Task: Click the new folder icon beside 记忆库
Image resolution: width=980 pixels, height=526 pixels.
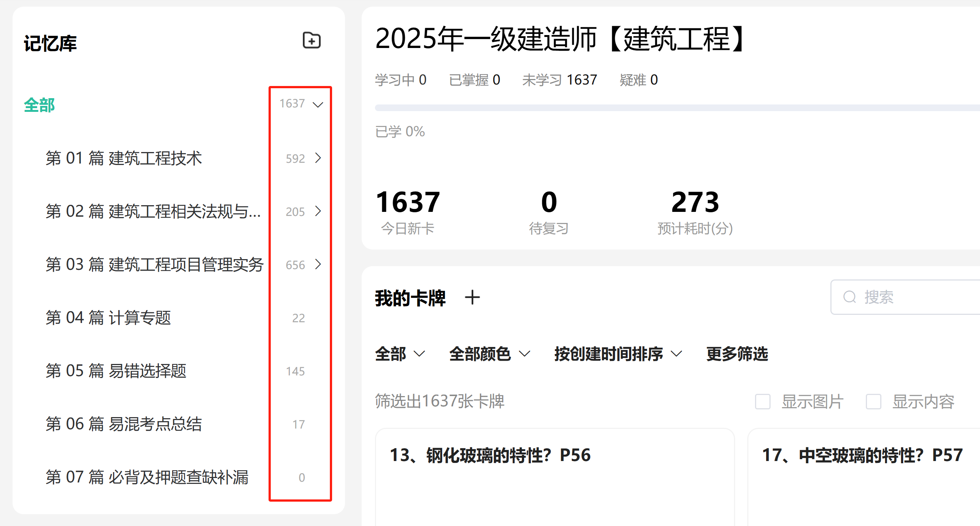Action: click(311, 40)
